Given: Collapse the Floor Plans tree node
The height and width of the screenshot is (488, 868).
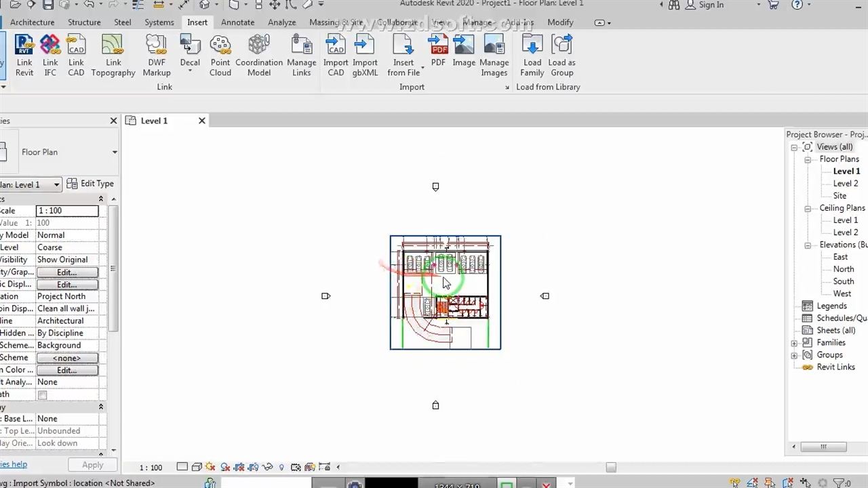Looking at the screenshot, I should point(808,160).
